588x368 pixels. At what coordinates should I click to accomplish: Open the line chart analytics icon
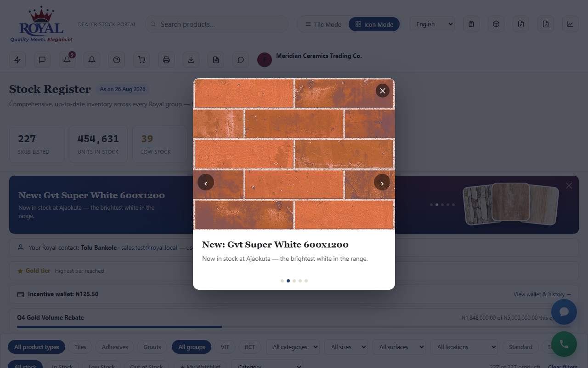571,24
